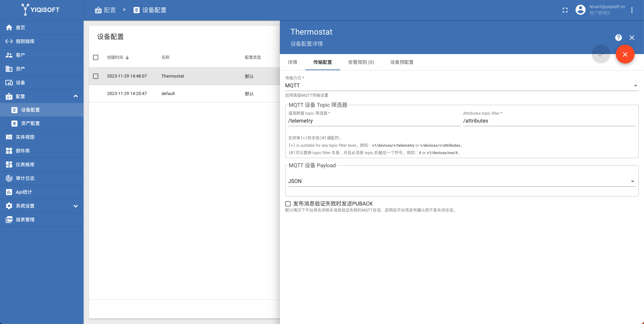
Task: Open the help question mark icon
Action: coord(618,38)
